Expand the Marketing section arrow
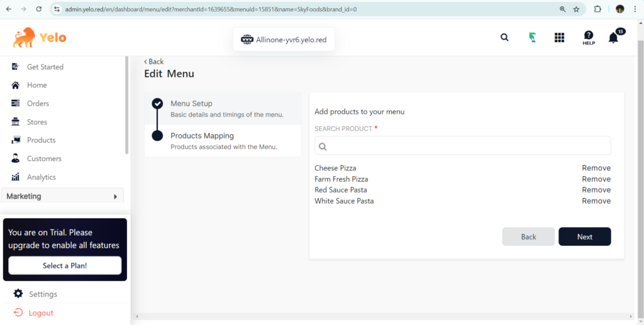 click(x=116, y=197)
